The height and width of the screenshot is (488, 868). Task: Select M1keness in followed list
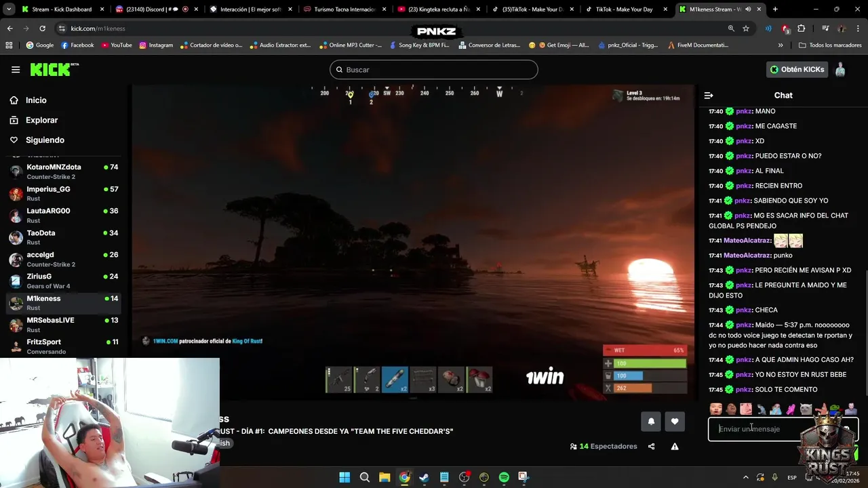64,302
